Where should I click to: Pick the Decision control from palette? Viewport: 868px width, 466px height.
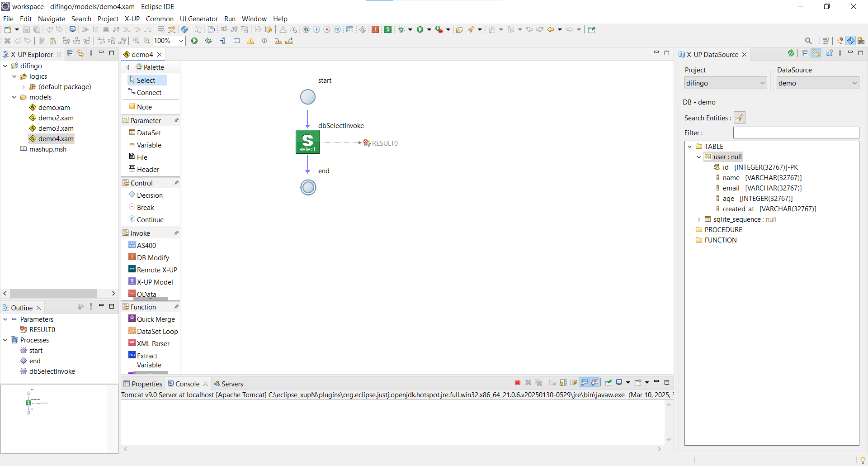pyautogui.click(x=149, y=195)
